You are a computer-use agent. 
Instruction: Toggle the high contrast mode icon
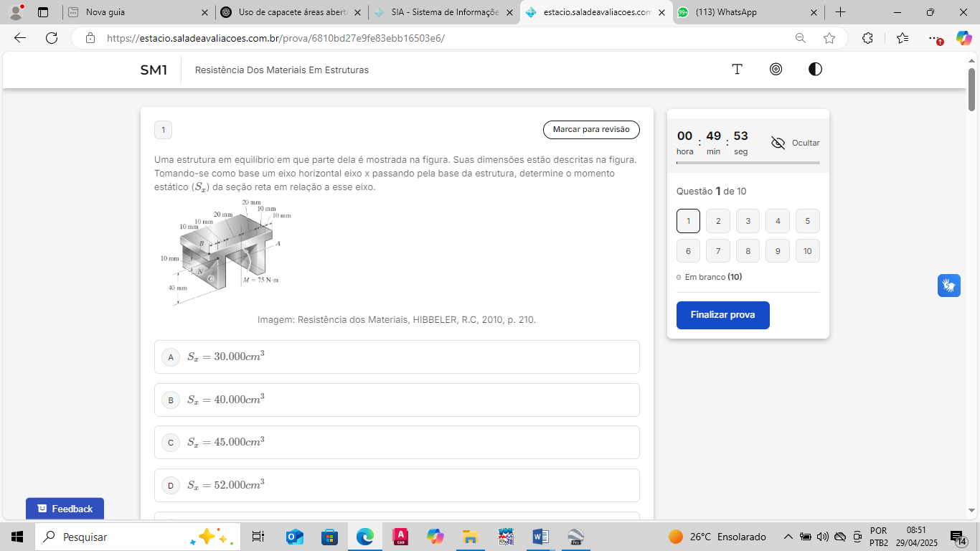pos(815,70)
